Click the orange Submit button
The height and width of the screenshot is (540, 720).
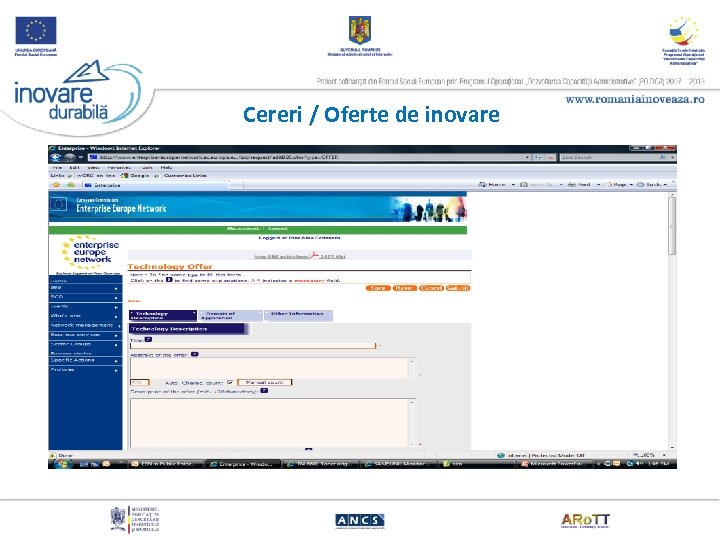(457, 288)
